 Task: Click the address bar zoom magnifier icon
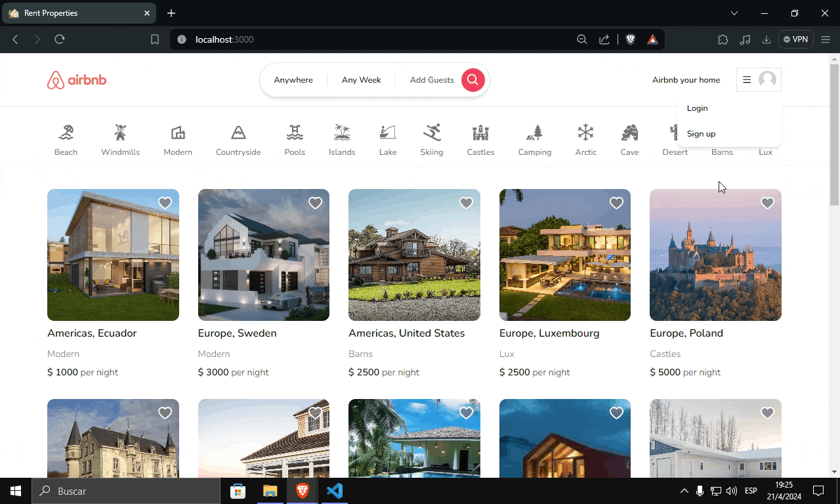(581, 39)
